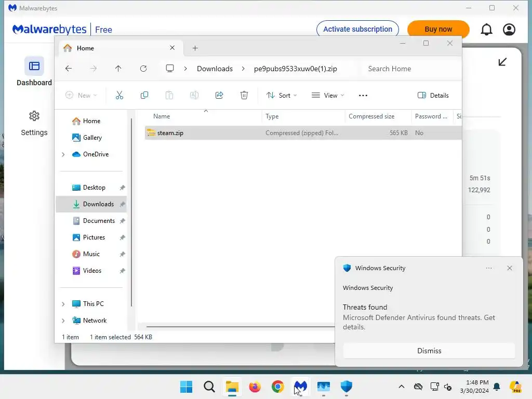
Task: Expand the Network tree node
Action: pyautogui.click(x=63, y=321)
